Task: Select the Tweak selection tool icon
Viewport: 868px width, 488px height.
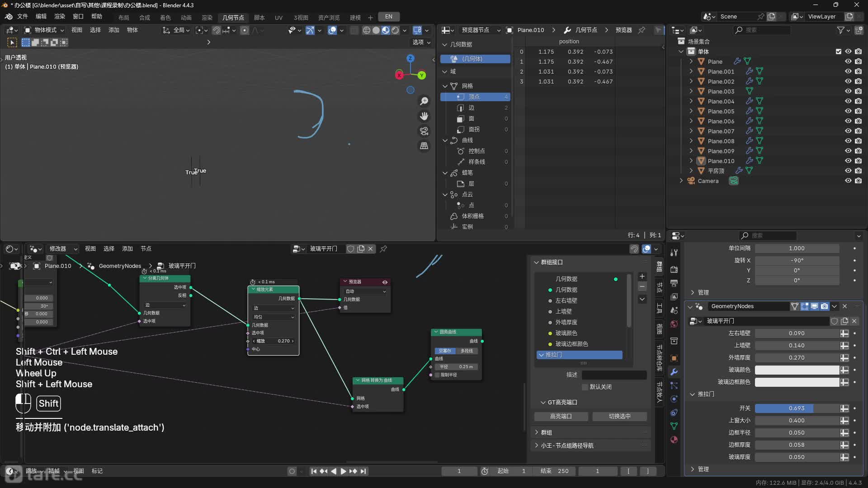Action: click(x=12, y=42)
